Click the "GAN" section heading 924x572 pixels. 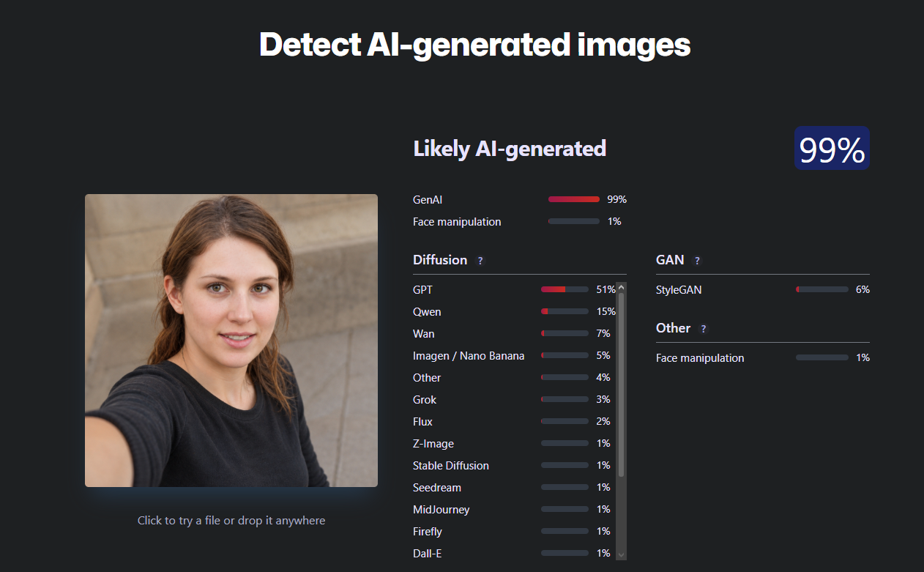point(670,260)
